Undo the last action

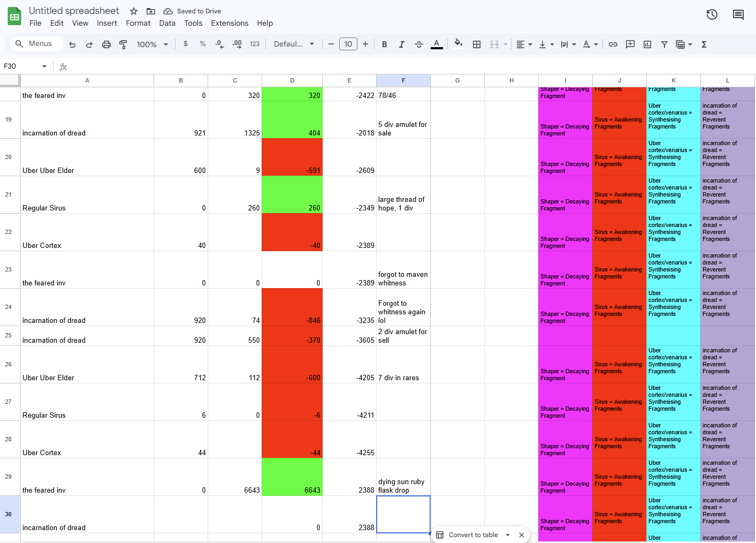click(72, 44)
